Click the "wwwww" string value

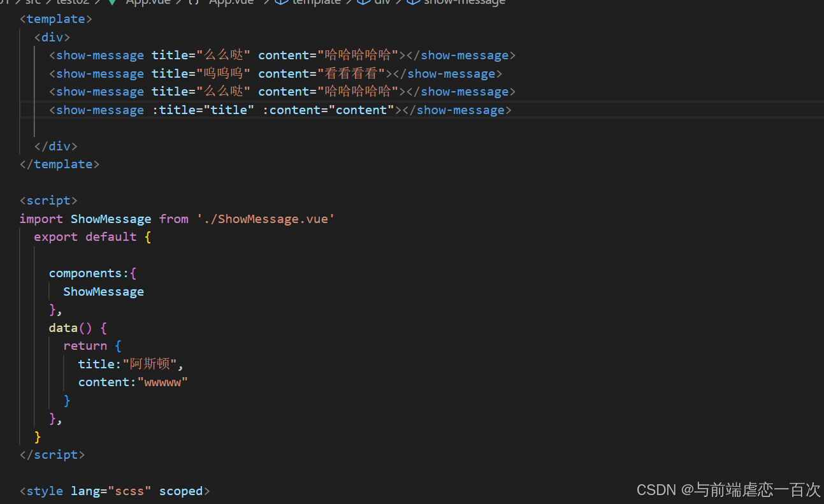163,382
